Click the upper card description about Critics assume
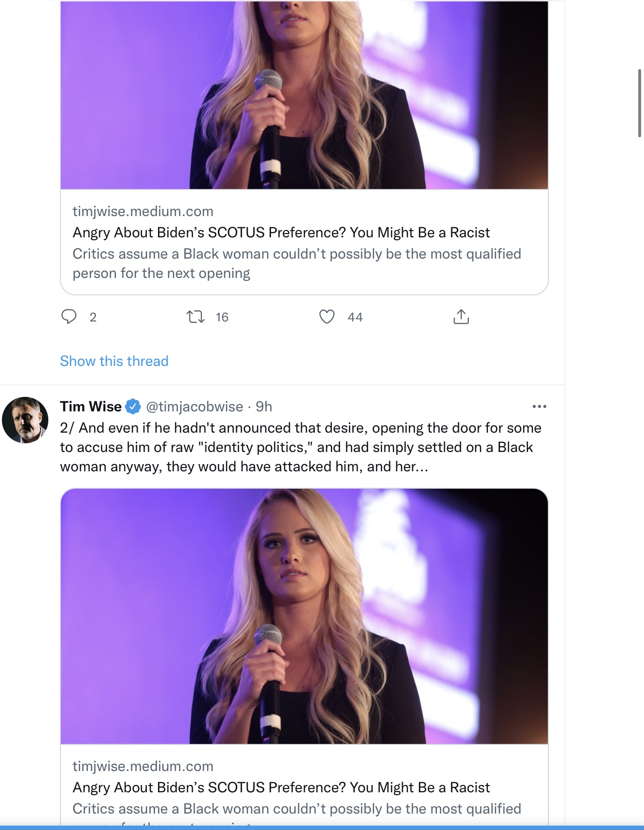The height and width of the screenshot is (830, 644). (297, 263)
